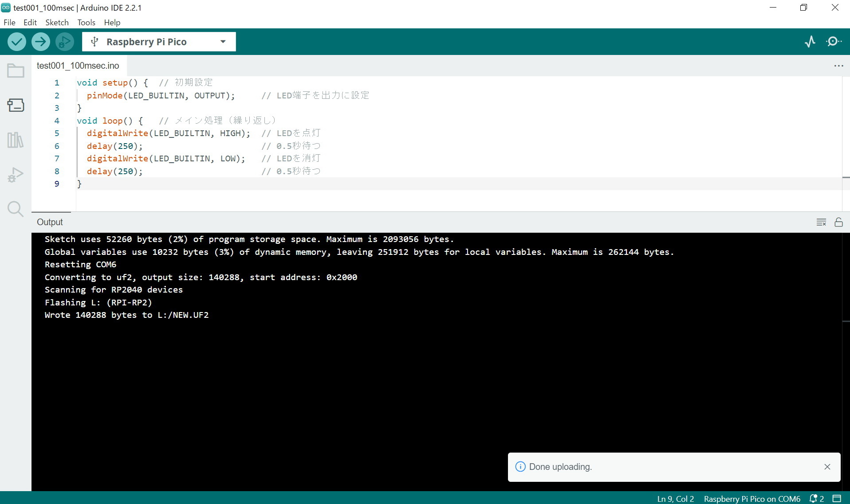This screenshot has width=850, height=504.
Task: Open the editor tab options ellipsis
Action: [838, 66]
